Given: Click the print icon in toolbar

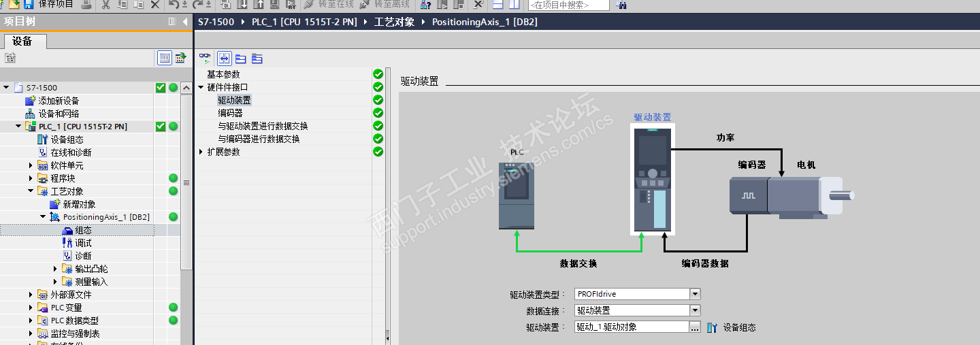Looking at the screenshot, I should 86,4.
